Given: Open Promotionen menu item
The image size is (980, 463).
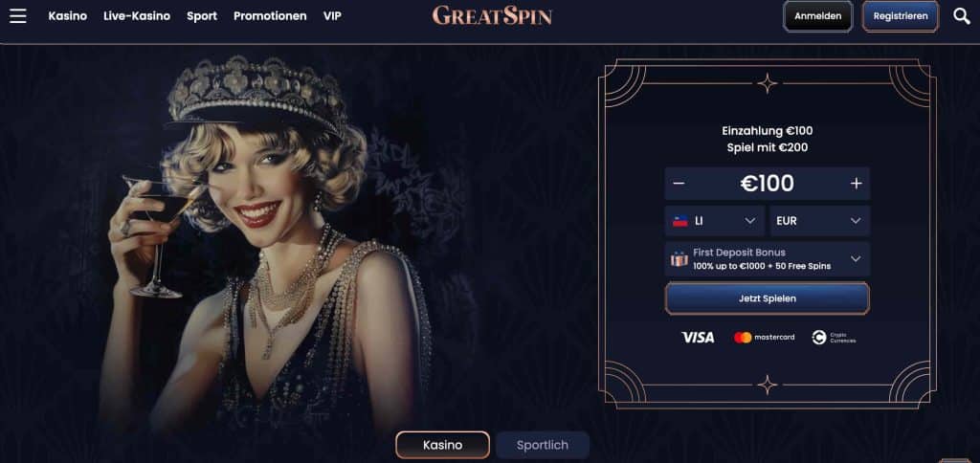Looking at the screenshot, I should pos(270,16).
